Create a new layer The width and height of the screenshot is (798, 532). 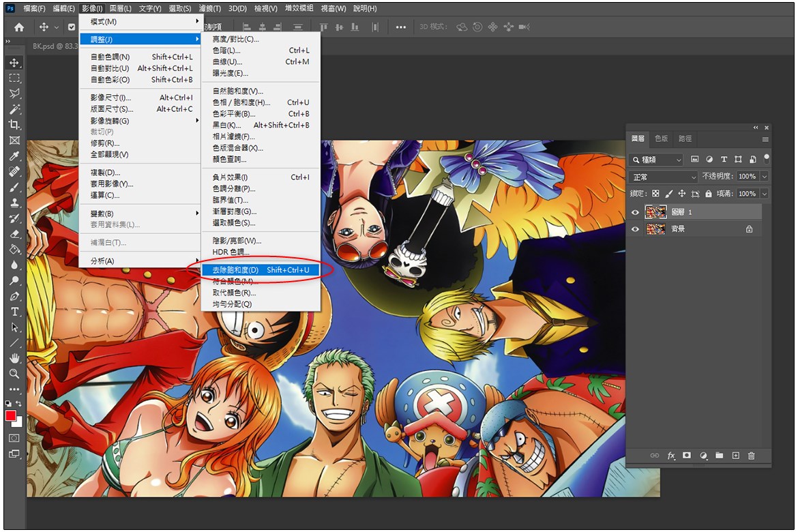click(x=735, y=456)
